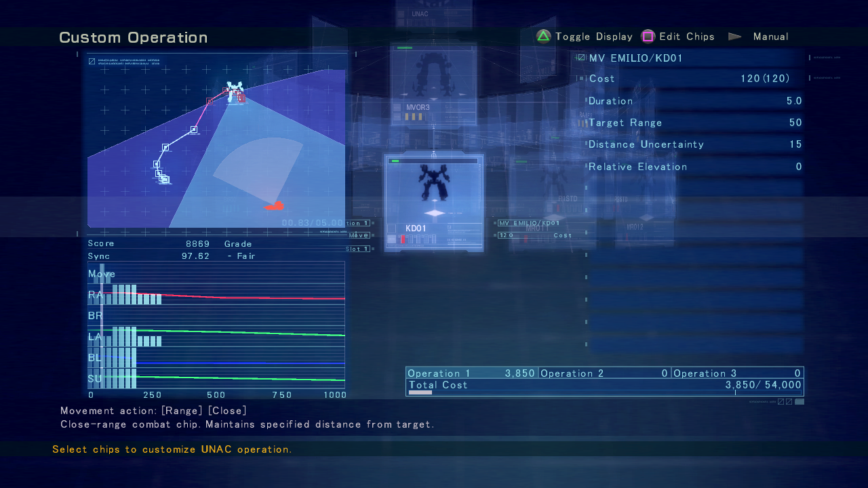Viewport: 868px width, 488px height.
Task: Click the Manual arrow icon
Action: tap(734, 37)
